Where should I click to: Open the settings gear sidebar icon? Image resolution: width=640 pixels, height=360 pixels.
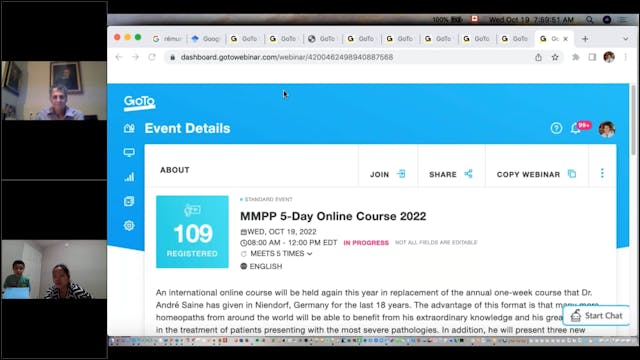click(129, 225)
